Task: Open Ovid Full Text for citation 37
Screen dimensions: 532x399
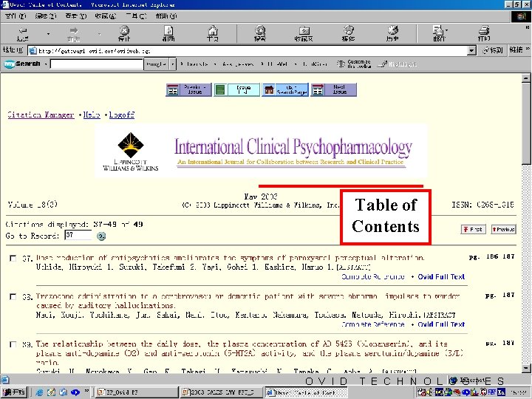Action: coord(441,276)
